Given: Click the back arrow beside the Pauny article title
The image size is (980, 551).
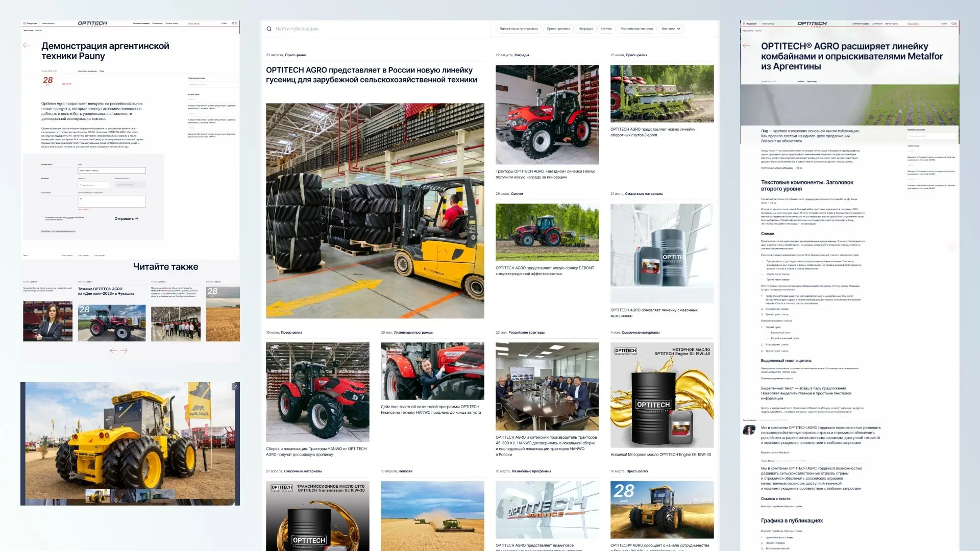Looking at the screenshot, I should pyautogui.click(x=27, y=45).
